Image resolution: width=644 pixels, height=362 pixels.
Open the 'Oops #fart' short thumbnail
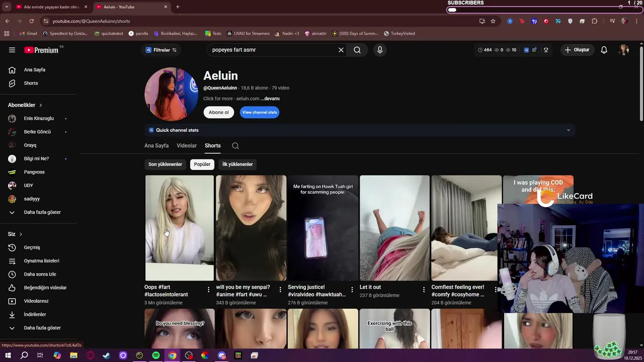click(x=180, y=228)
